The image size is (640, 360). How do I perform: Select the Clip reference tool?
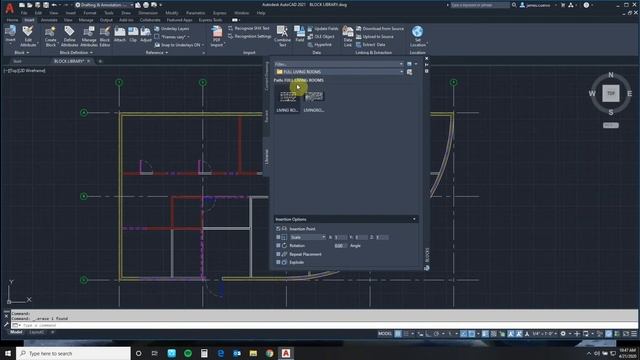[133, 34]
